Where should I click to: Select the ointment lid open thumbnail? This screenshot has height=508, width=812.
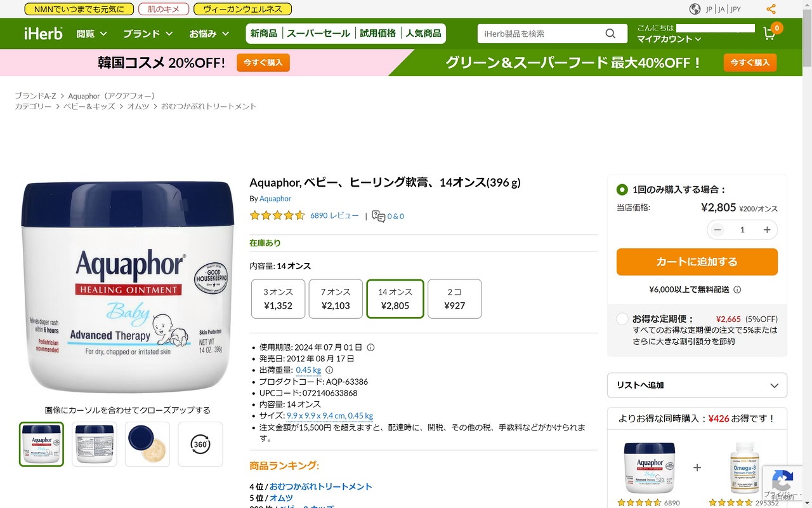pos(147,444)
